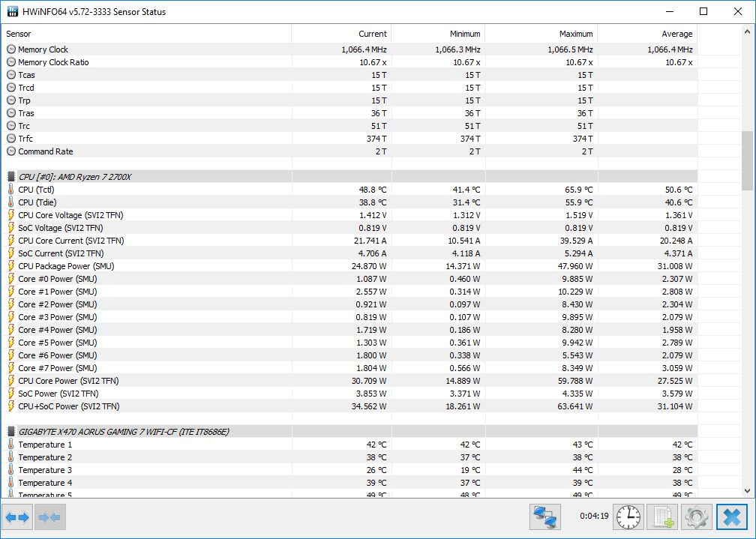Click the CPU (Tctl) thermometer icon

[x=11, y=190]
